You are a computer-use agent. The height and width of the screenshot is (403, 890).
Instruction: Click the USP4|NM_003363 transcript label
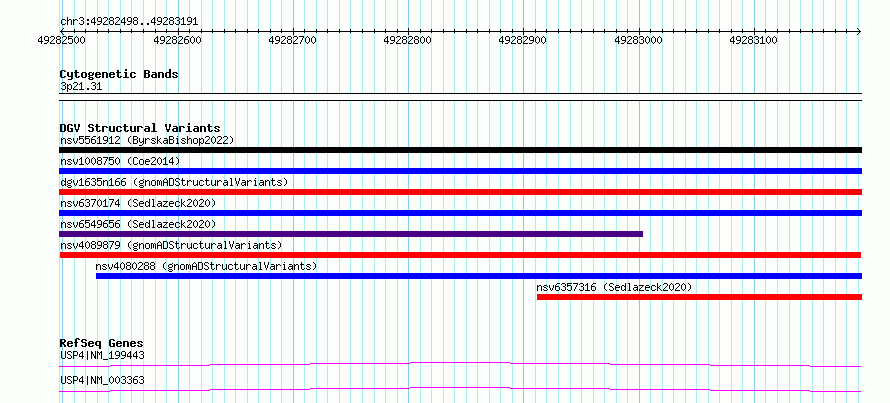[x=102, y=380]
